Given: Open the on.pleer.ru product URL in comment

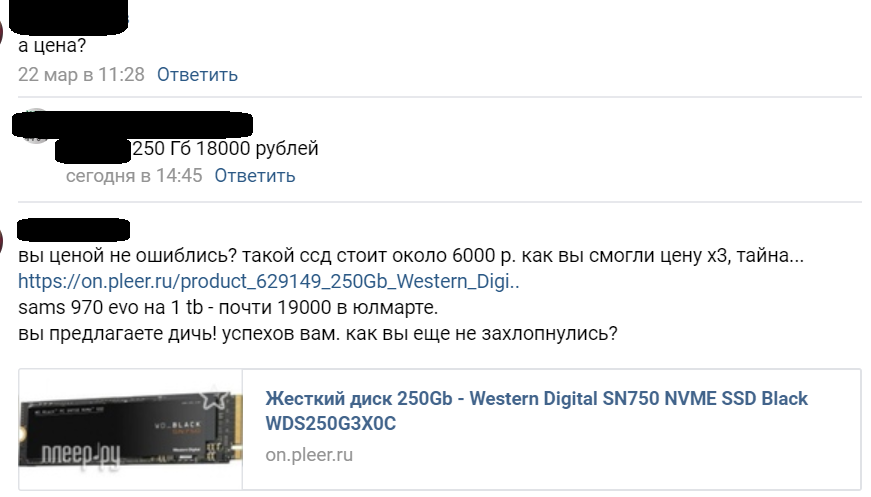Looking at the screenshot, I should [269, 281].
